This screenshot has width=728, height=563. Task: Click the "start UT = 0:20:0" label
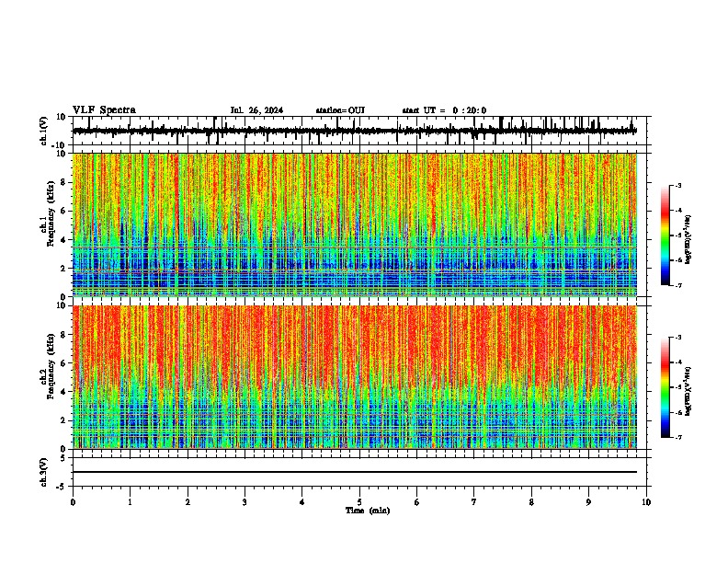coord(444,110)
